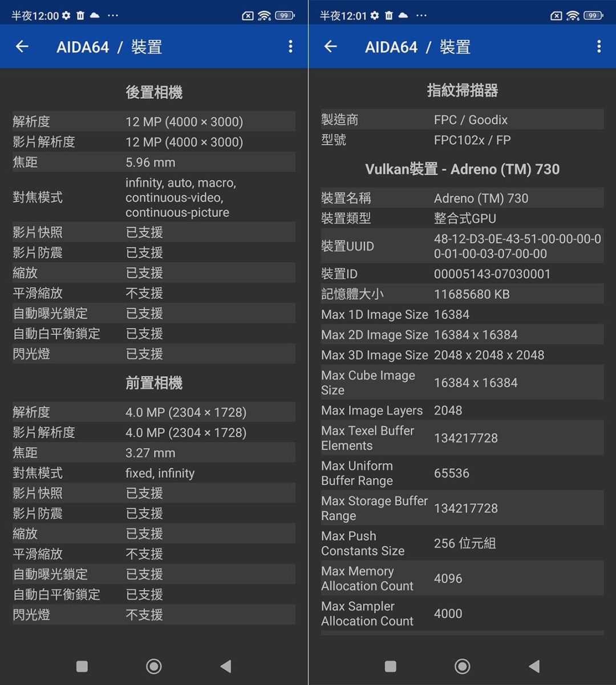Select the 11685680 KB memory size value
Screen dimensions: 616x685
472,295
